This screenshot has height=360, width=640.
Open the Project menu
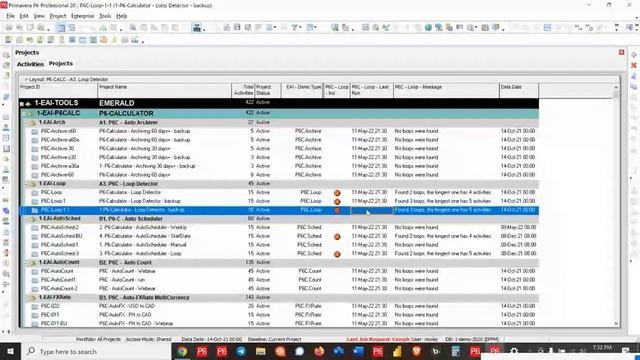coord(58,16)
